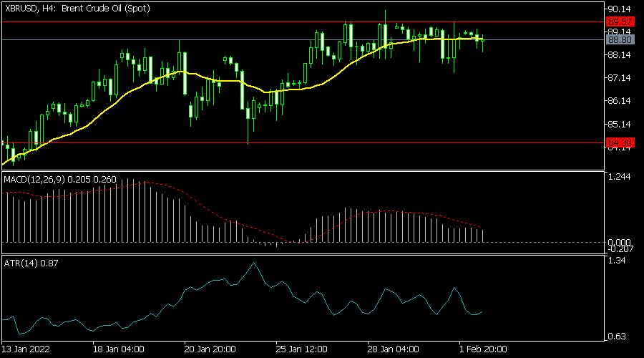Click the 18 Jan 04:00 time label
The height and width of the screenshot is (358, 644).
coord(119,349)
